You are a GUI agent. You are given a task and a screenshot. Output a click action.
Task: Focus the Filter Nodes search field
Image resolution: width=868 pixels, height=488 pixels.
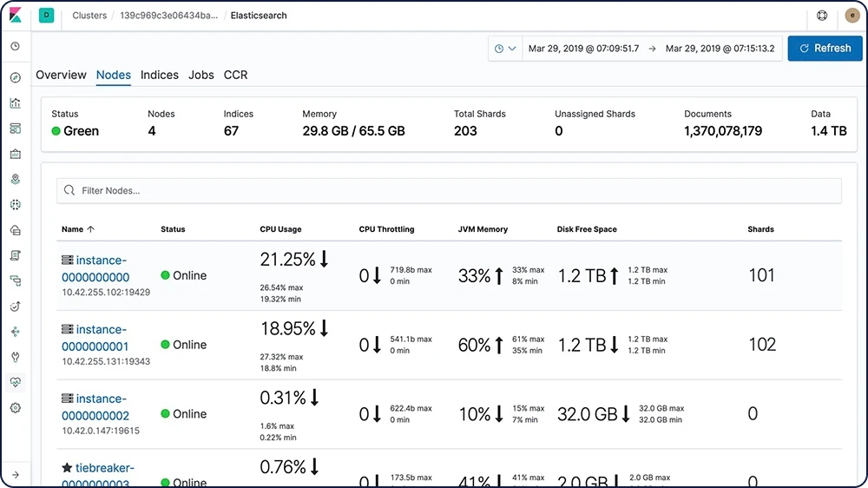pyautogui.click(x=449, y=190)
